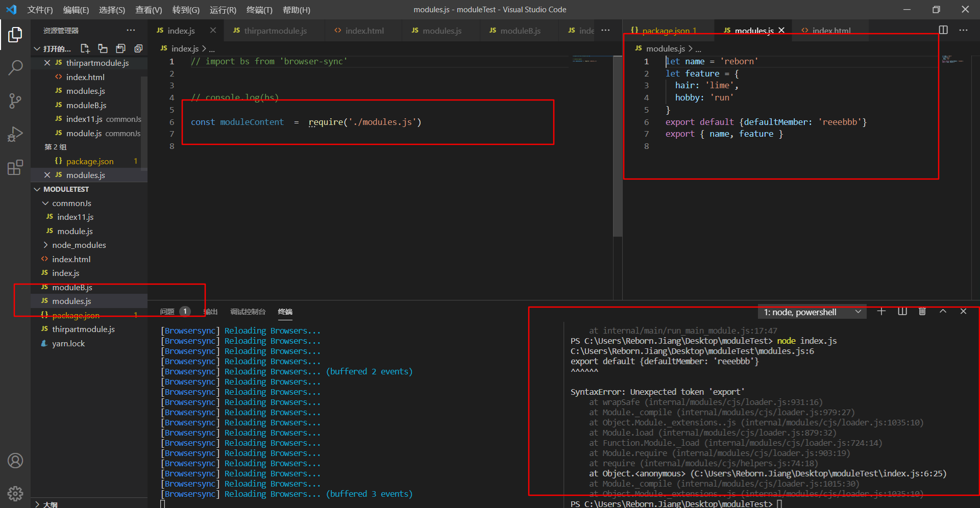Open the '1: node, powershell' terminal dropdown
Screen dimensions: 980x508
[812, 312]
